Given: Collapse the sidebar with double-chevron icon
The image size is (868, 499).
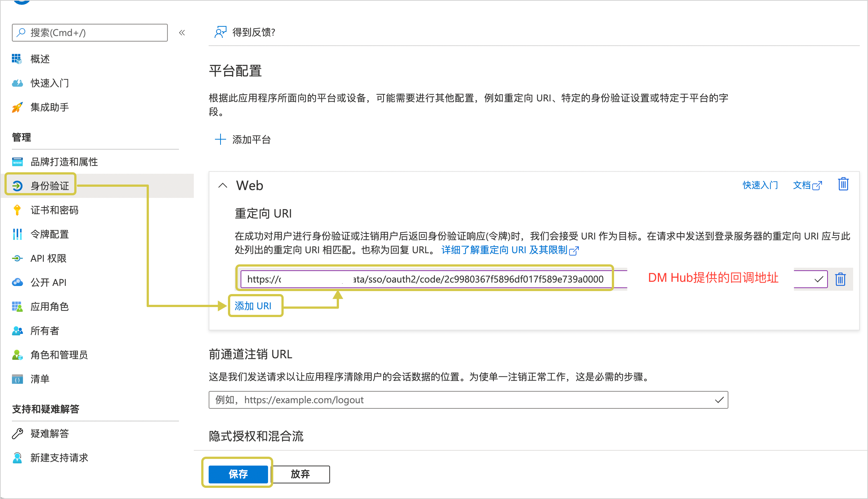Looking at the screenshot, I should (x=182, y=33).
